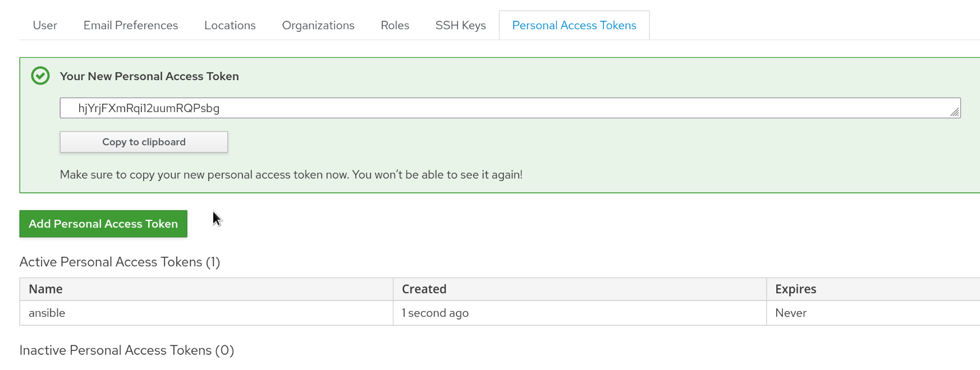
Task: Click 'Your New Personal Access Token' heading
Action: [149, 76]
